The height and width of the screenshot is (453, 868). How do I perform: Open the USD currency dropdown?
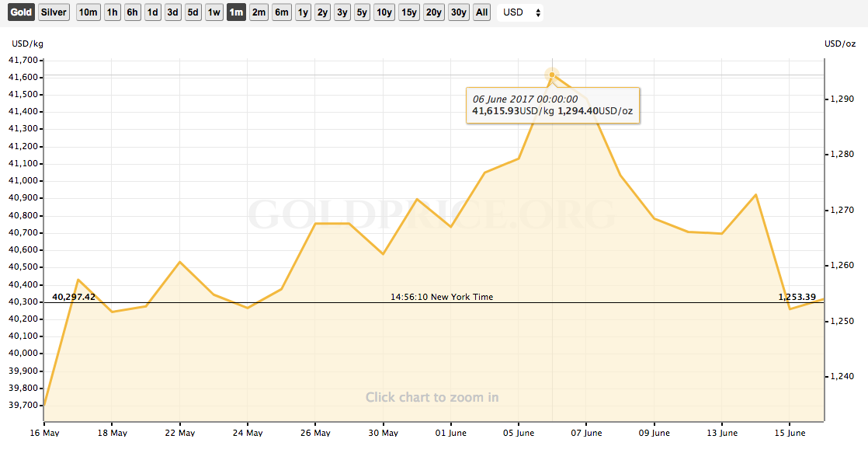pos(521,12)
